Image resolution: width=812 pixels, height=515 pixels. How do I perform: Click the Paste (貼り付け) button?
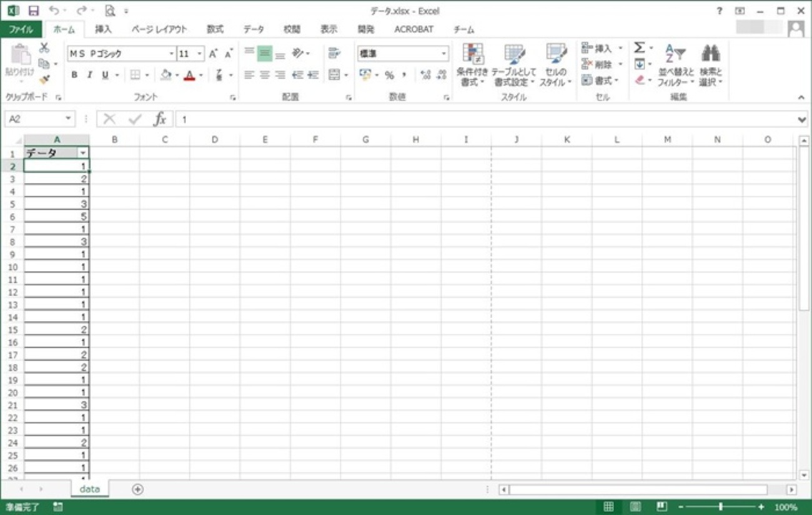(x=20, y=65)
